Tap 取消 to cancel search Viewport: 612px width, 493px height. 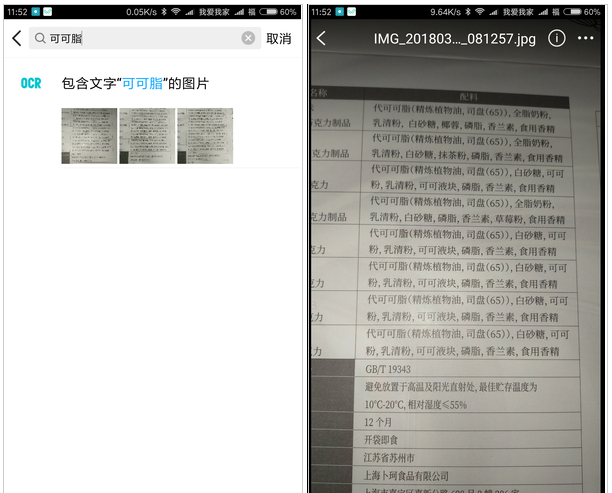(279, 39)
